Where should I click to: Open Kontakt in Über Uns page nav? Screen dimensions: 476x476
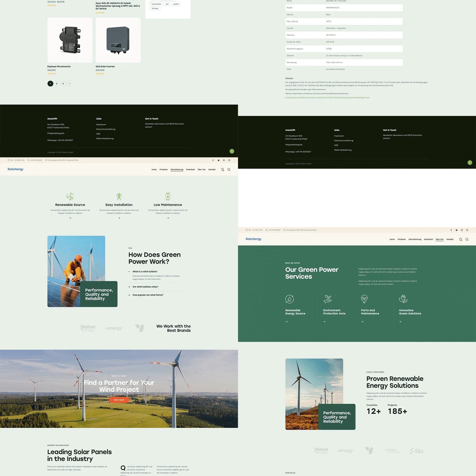(x=450, y=239)
